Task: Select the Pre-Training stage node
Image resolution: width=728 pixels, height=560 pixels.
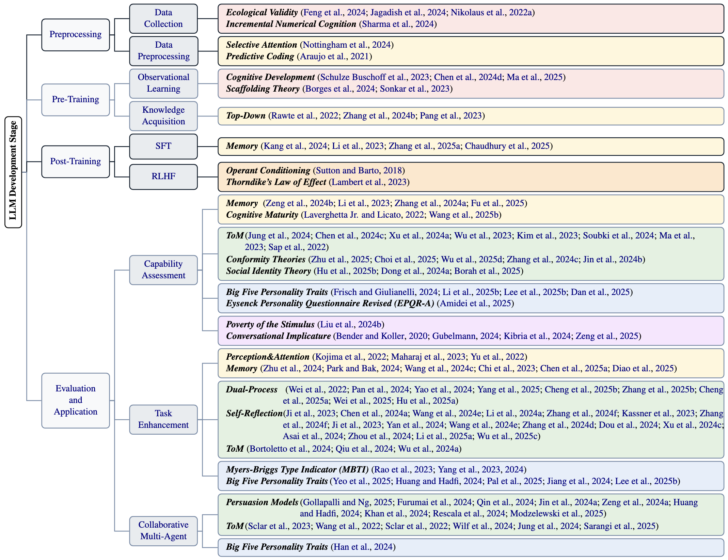Action: point(75,99)
